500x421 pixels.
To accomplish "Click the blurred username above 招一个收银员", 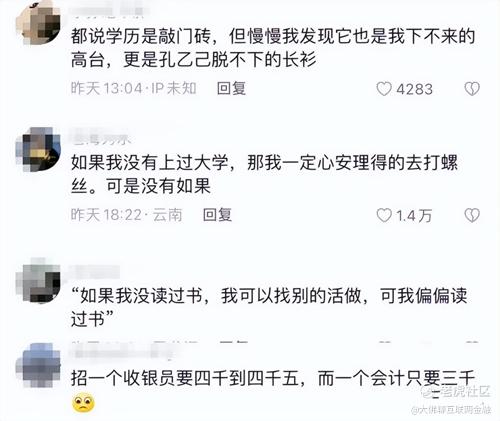I will (x=122, y=352).
